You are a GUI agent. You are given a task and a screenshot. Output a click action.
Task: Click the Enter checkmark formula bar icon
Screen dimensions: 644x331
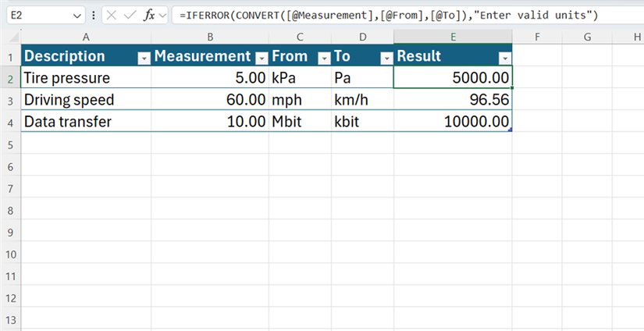point(130,16)
